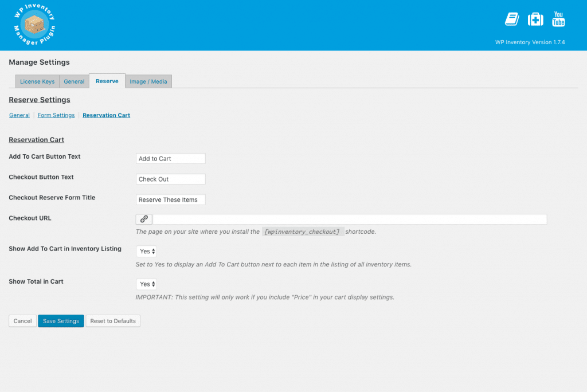Open the documentation book icon

pyautogui.click(x=511, y=19)
